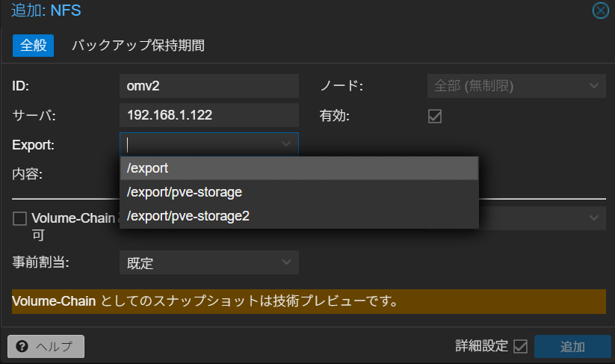
Task: Toggle the 有効 checkbox
Action: [435, 116]
